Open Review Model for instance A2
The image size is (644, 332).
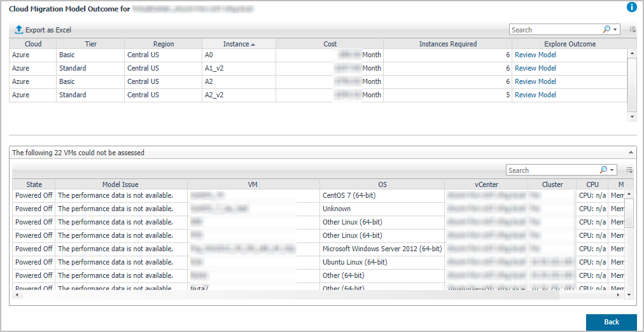[x=535, y=81]
